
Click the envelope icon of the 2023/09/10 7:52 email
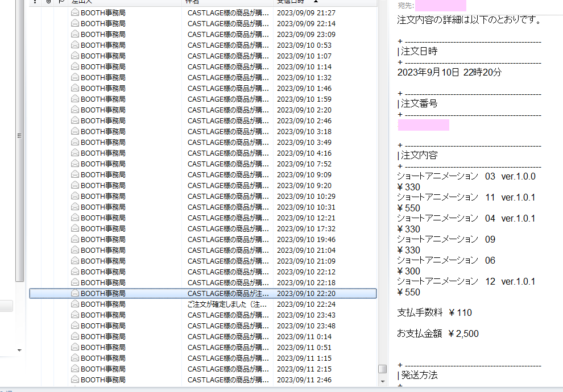74,164
